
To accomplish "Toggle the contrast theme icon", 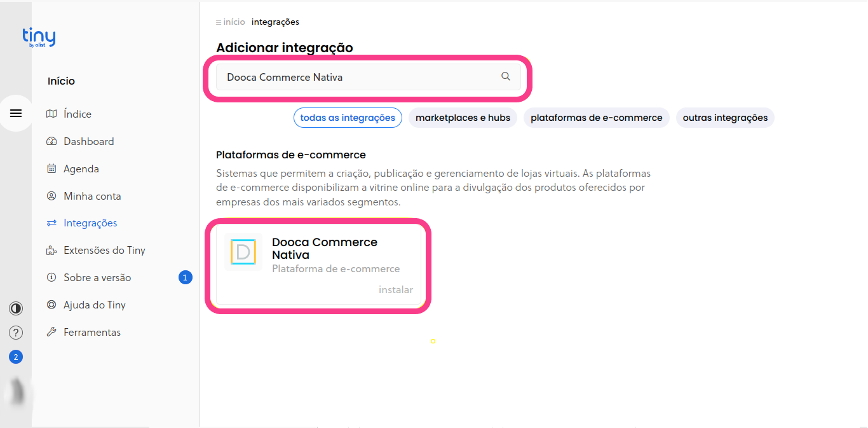I will coord(16,308).
